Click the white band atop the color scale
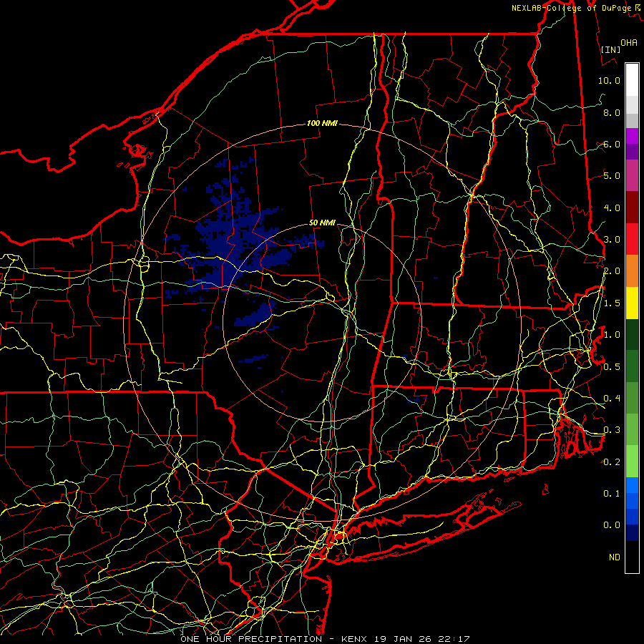 632,80
